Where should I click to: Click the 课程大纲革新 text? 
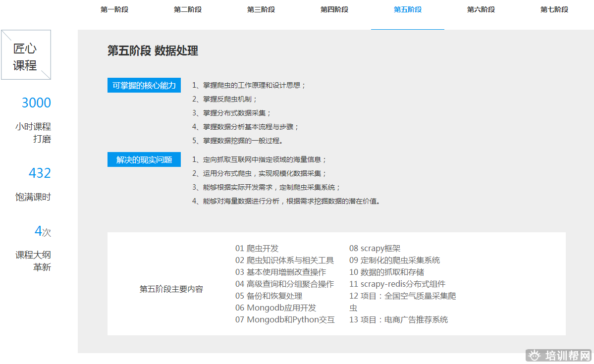tap(33, 261)
